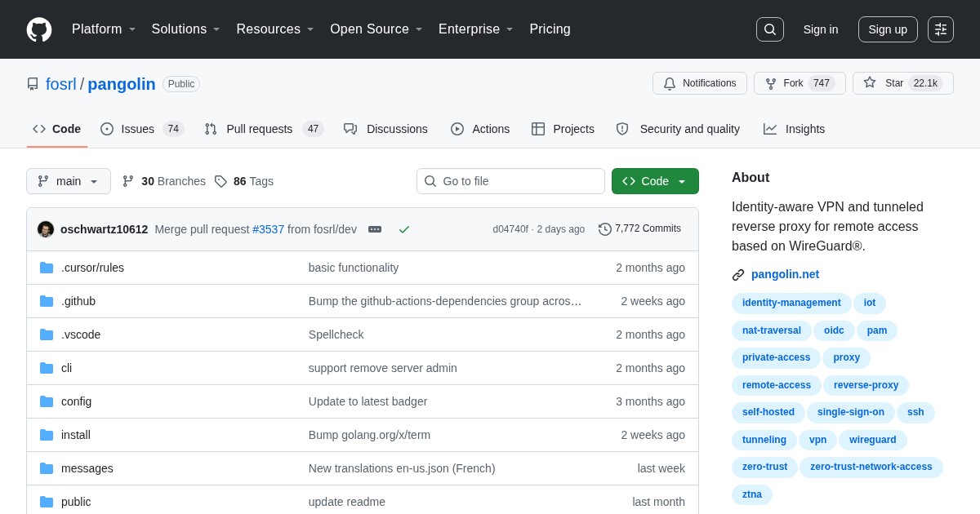
Task: Open the main branch selector dropdown
Action: (69, 181)
